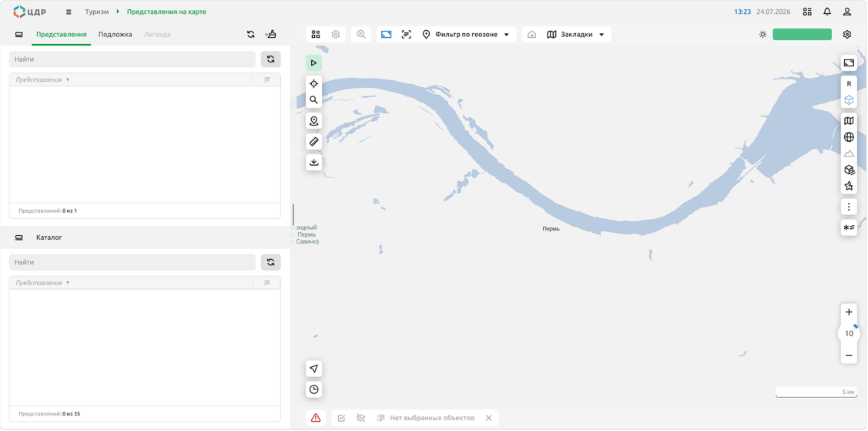Open the Фильтр по геозоне dropdown

(465, 35)
